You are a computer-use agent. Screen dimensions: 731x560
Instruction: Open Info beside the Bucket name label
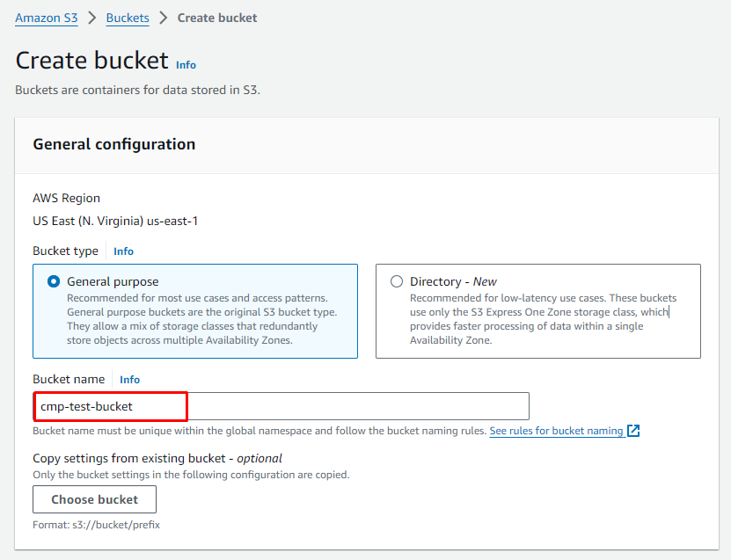[129, 380]
